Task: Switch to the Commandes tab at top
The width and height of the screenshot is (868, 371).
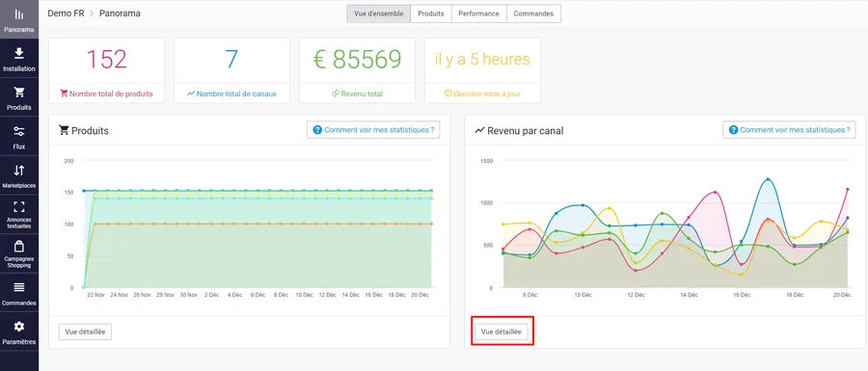Action: (533, 13)
